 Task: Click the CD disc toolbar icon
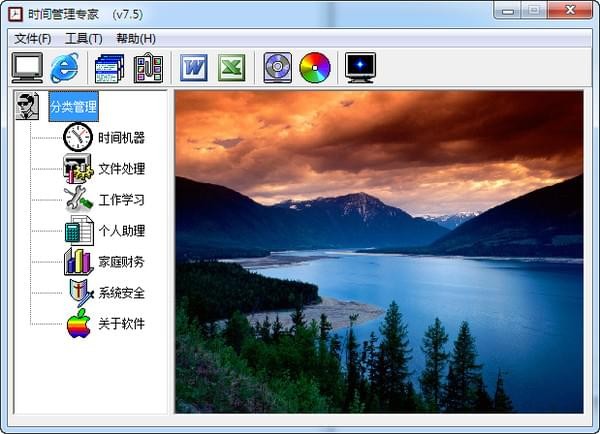[277, 68]
